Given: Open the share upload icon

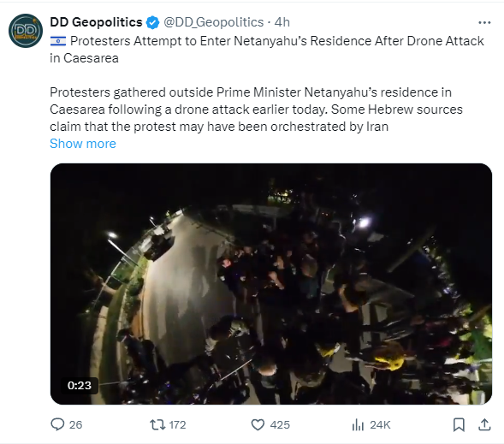Looking at the screenshot, I should pos(484,424).
